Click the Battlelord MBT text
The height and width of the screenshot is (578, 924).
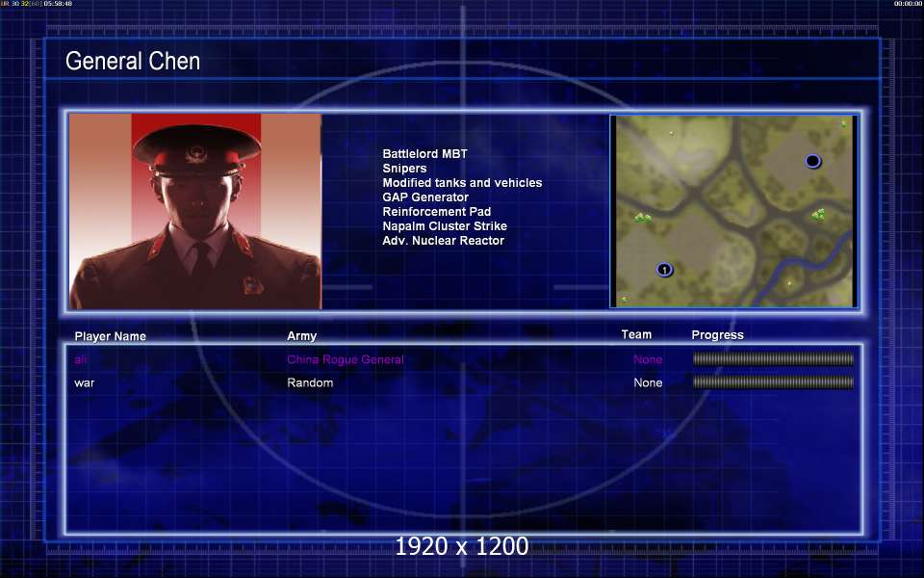(424, 154)
